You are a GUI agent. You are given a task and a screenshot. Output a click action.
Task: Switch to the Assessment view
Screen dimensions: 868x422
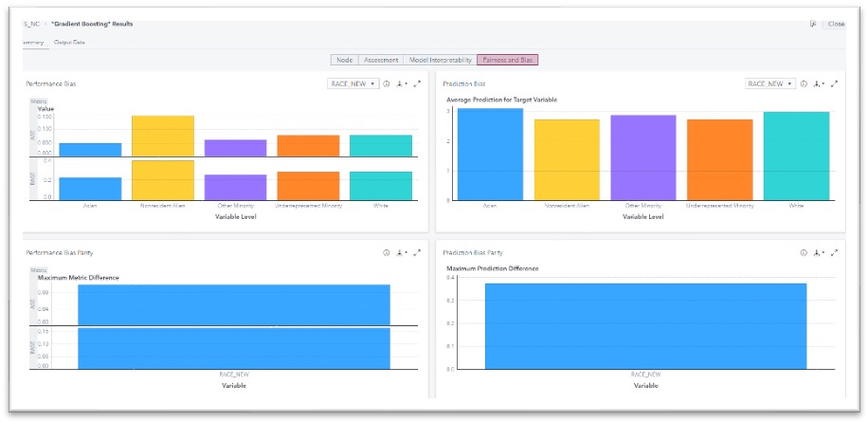coord(381,60)
